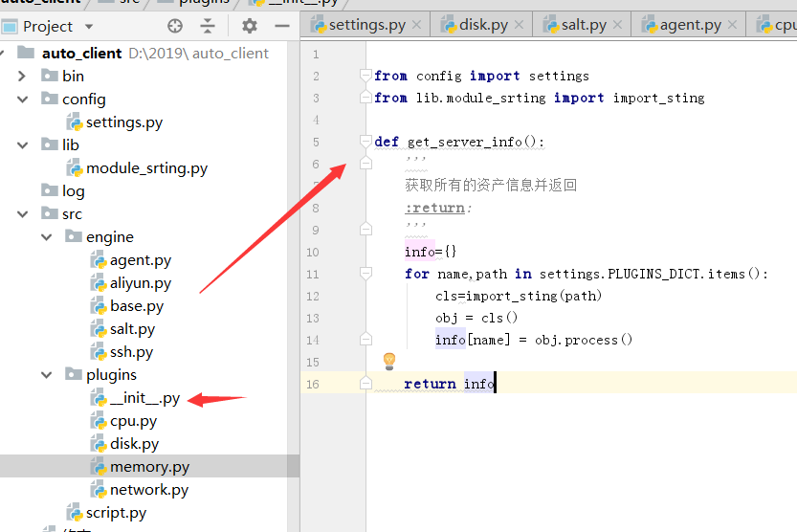
Task: Select the log folder
Action: [x=73, y=191]
